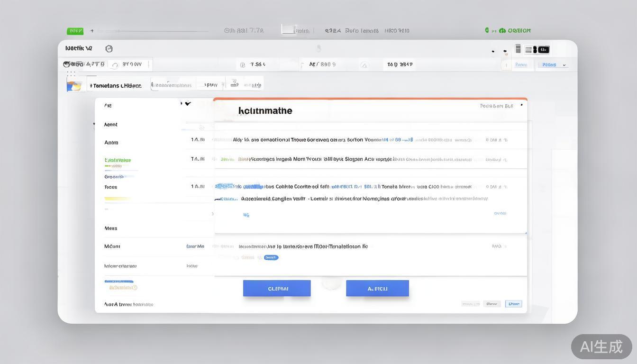The image size is (637, 364).
Task: Click the Dever button in the bottom-right corner
Action: click(493, 303)
